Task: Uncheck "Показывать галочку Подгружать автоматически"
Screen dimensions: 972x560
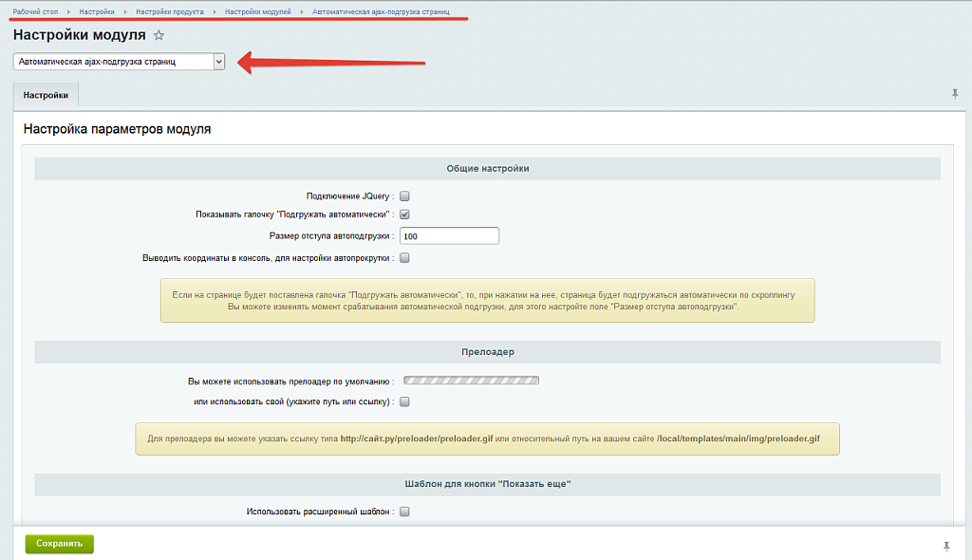Action: pos(404,215)
